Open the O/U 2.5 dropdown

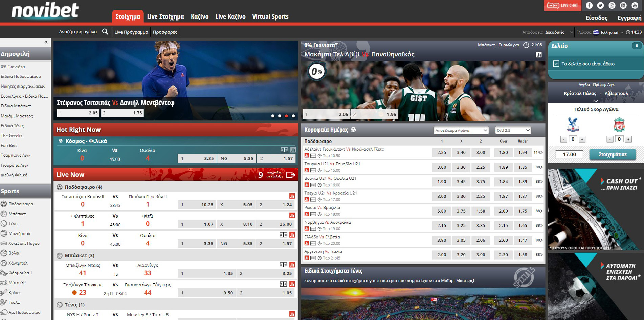pyautogui.click(x=513, y=130)
